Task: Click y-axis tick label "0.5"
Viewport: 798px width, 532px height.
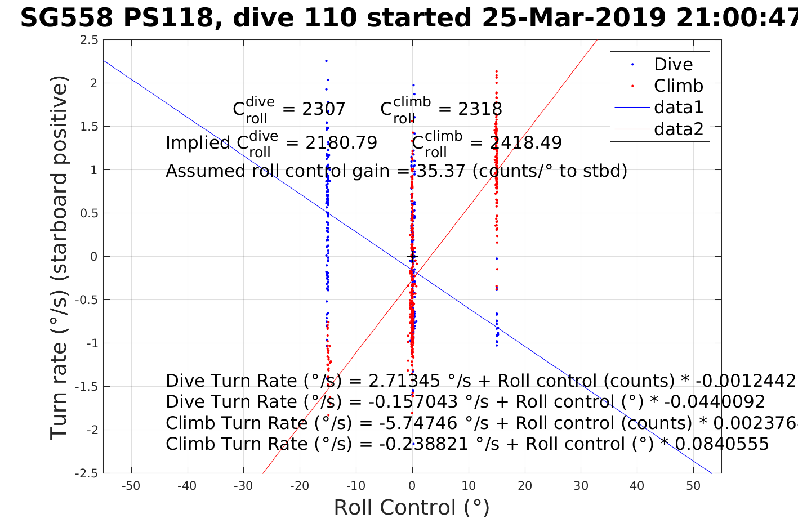Action: 89,213
